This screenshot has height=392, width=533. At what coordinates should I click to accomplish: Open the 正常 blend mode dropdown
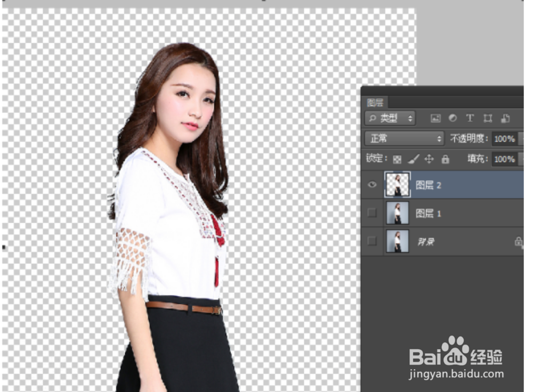[405, 138]
